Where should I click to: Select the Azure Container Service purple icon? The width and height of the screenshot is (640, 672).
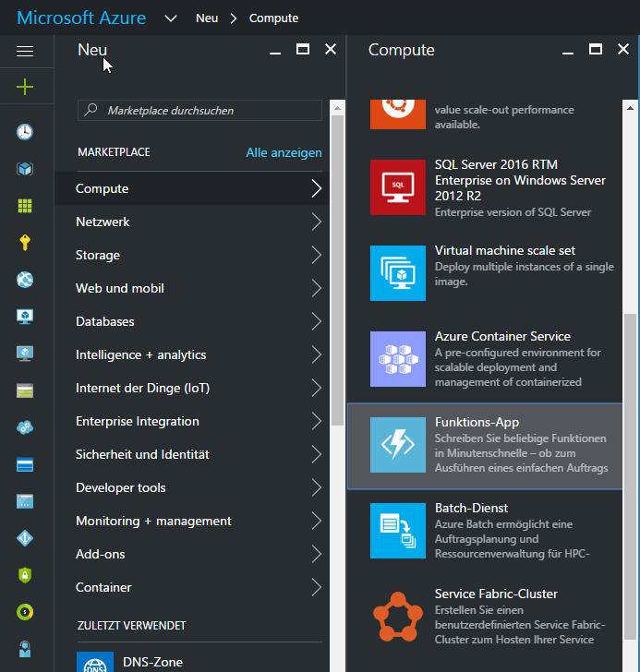coord(398,359)
